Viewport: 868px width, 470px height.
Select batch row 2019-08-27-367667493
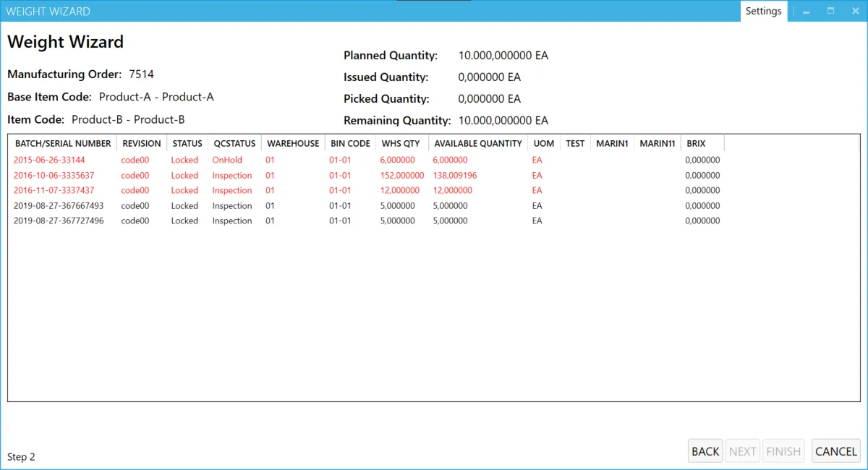[58, 206]
